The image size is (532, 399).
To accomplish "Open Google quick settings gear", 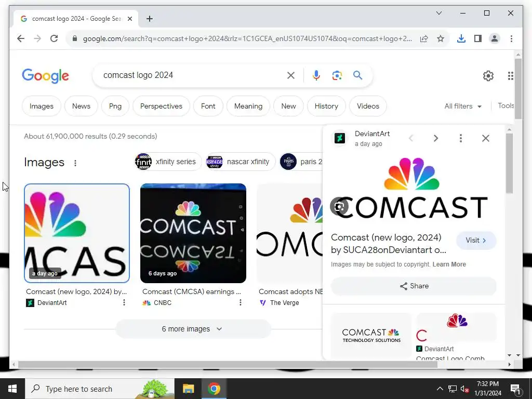I will [x=488, y=76].
